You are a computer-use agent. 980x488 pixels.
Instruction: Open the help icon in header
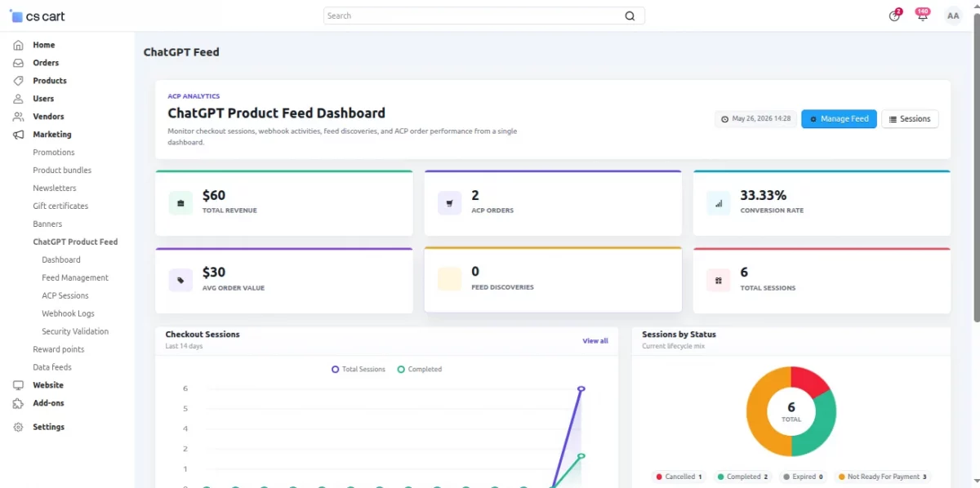click(895, 16)
